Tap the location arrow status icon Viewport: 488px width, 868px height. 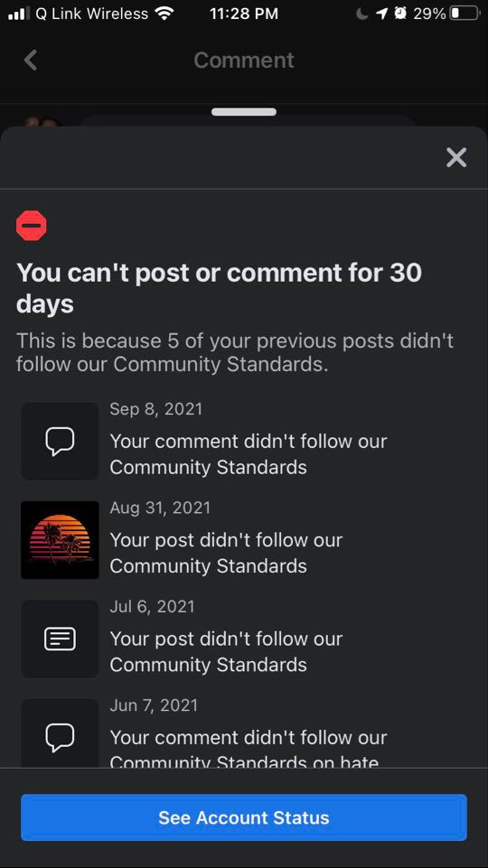coord(381,14)
